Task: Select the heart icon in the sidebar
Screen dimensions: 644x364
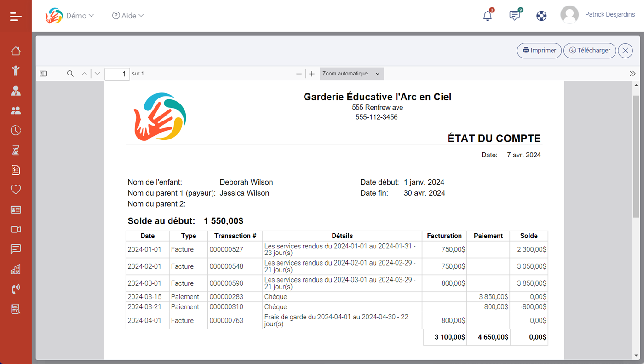Action: pos(16,189)
